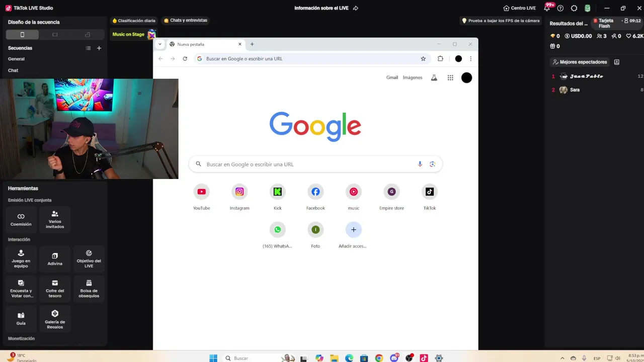The width and height of the screenshot is (644, 362).
Task: Open Chrome tab search dropdown arrow
Action: click(x=160, y=44)
